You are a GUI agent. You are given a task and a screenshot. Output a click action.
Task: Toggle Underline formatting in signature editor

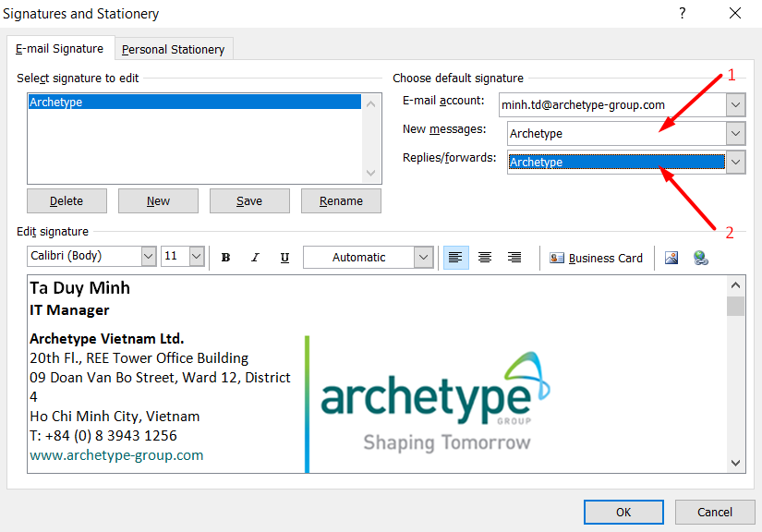[x=284, y=258]
